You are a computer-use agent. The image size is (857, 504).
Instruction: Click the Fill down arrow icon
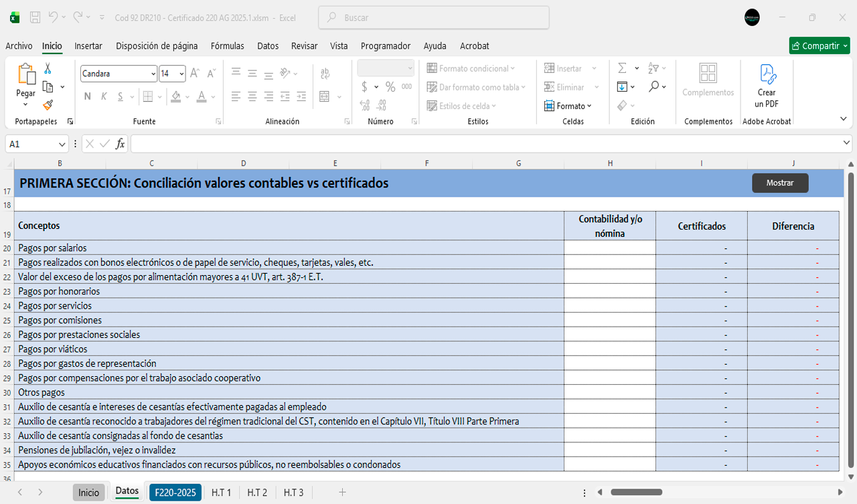[x=622, y=87]
